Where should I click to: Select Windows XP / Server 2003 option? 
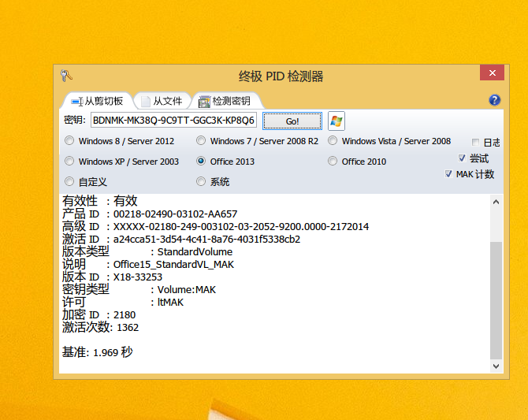(121, 162)
